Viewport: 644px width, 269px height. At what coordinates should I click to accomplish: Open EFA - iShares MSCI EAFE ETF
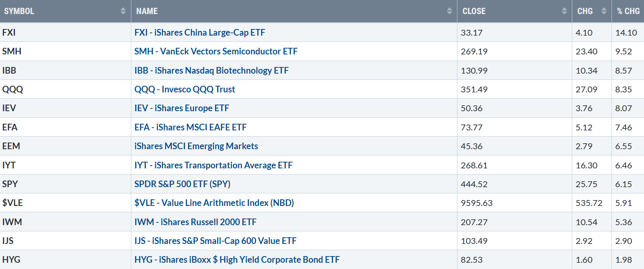pyautogui.click(x=190, y=127)
